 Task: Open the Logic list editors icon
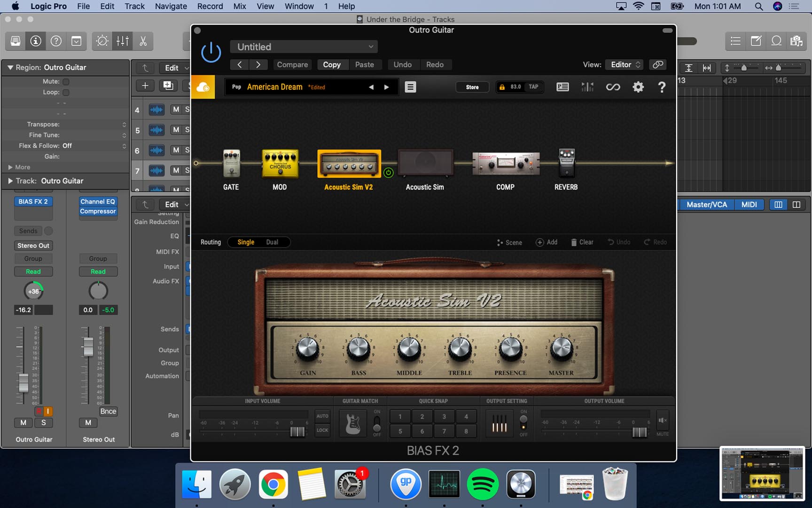[735, 41]
